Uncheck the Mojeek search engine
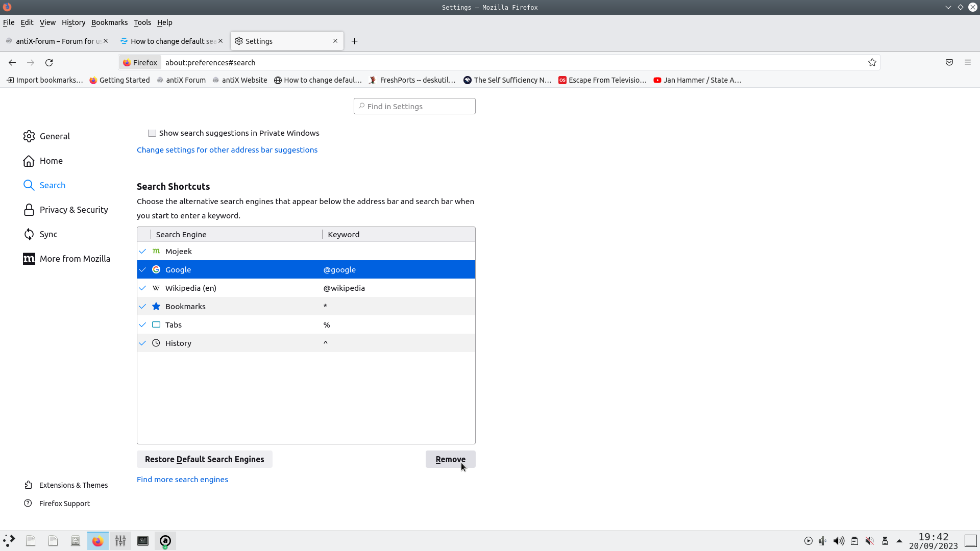The height and width of the screenshot is (551, 980). (142, 251)
